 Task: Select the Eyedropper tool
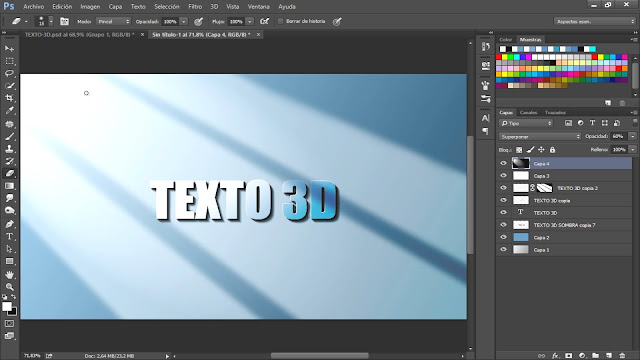[x=9, y=111]
